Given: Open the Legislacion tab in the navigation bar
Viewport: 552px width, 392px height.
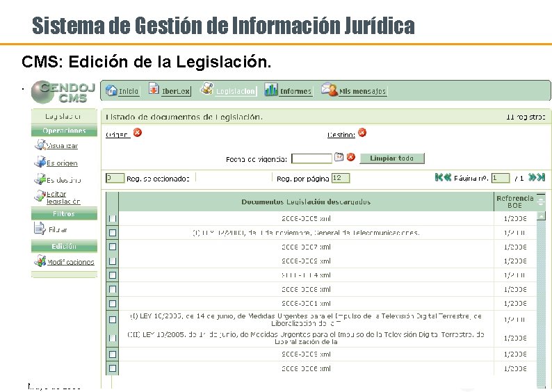Looking at the screenshot, I should pyautogui.click(x=235, y=91).
